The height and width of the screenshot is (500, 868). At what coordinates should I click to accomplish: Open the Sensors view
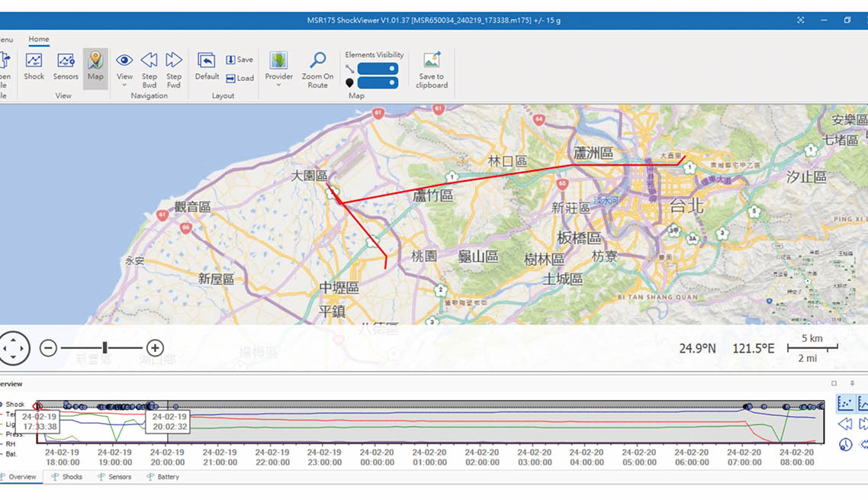[x=66, y=66]
